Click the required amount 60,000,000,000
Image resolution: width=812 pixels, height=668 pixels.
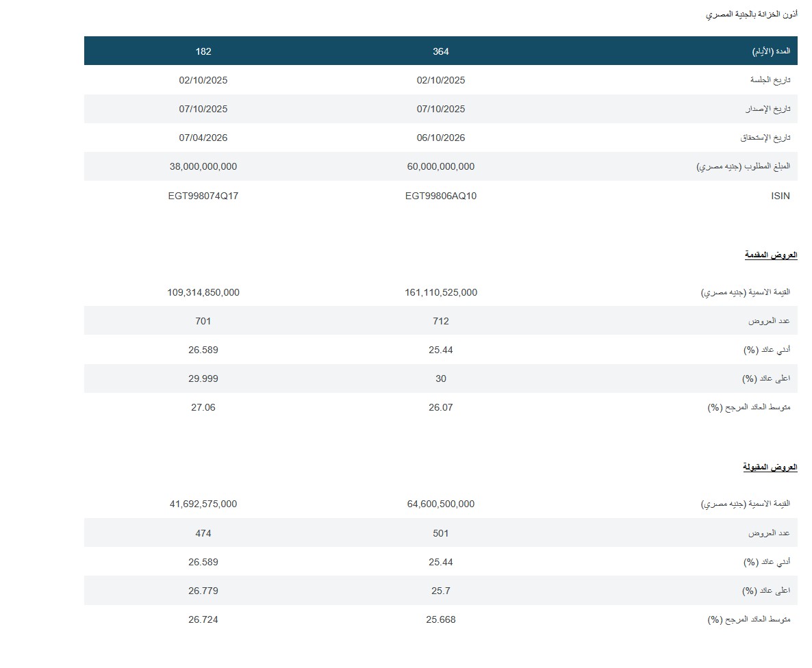tap(441, 166)
